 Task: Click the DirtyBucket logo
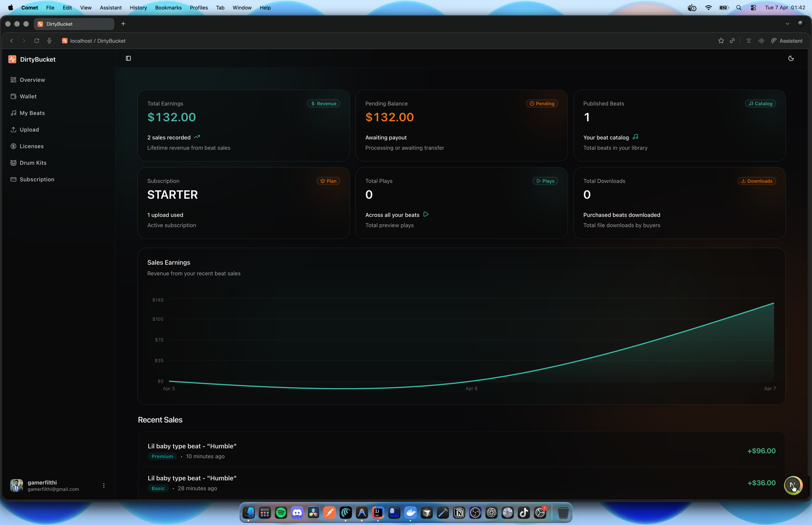pyautogui.click(x=32, y=59)
